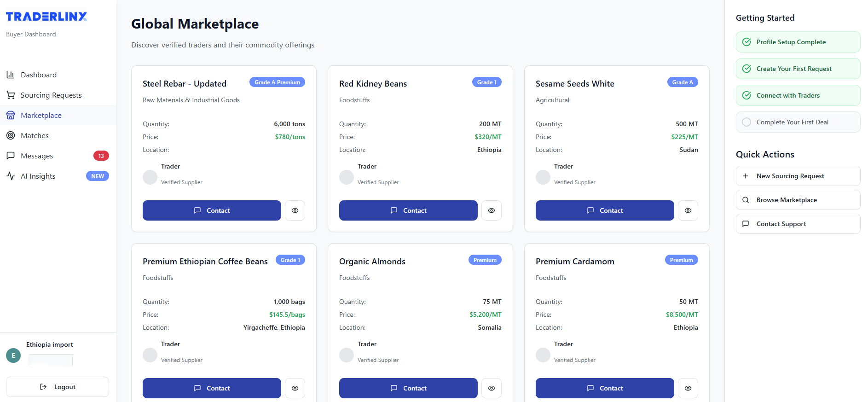The height and width of the screenshot is (402, 868).
Task: Contact the Red Kidney Beans trader
Action: pyautogui.click(x=408, y=210)
